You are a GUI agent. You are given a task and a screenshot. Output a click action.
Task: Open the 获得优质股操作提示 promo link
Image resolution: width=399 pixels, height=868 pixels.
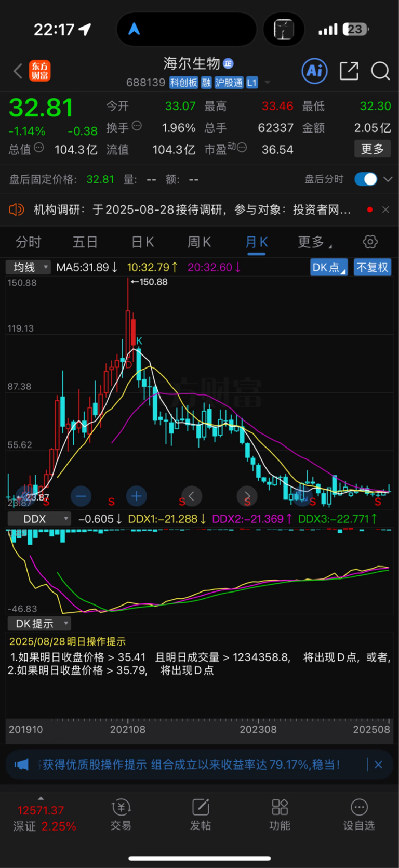191,765
